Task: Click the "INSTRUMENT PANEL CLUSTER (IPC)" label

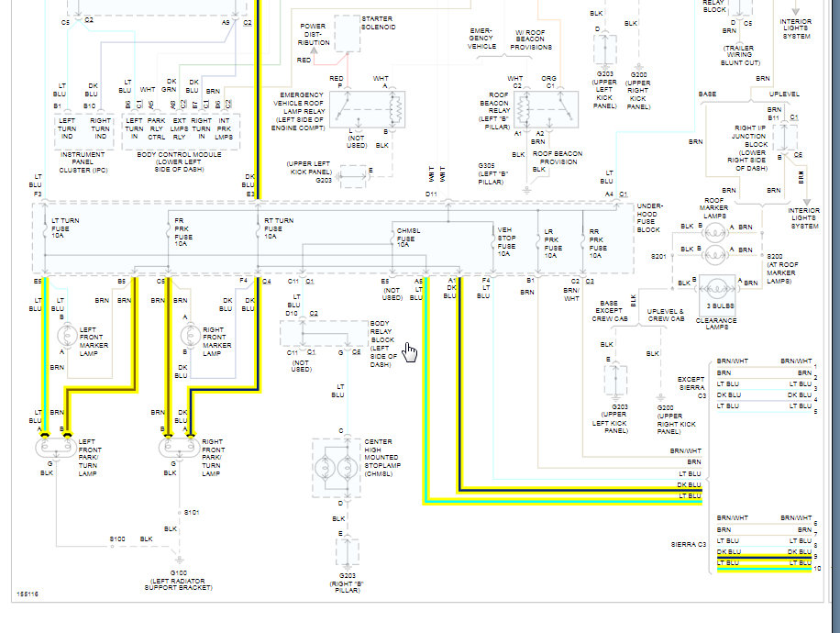Action: (x=83, y=162)
